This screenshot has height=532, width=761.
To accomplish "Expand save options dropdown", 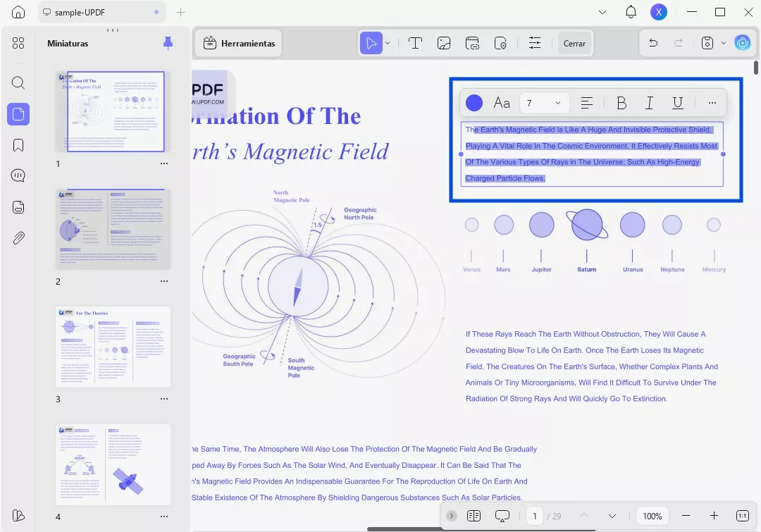I will click(723, 43).
